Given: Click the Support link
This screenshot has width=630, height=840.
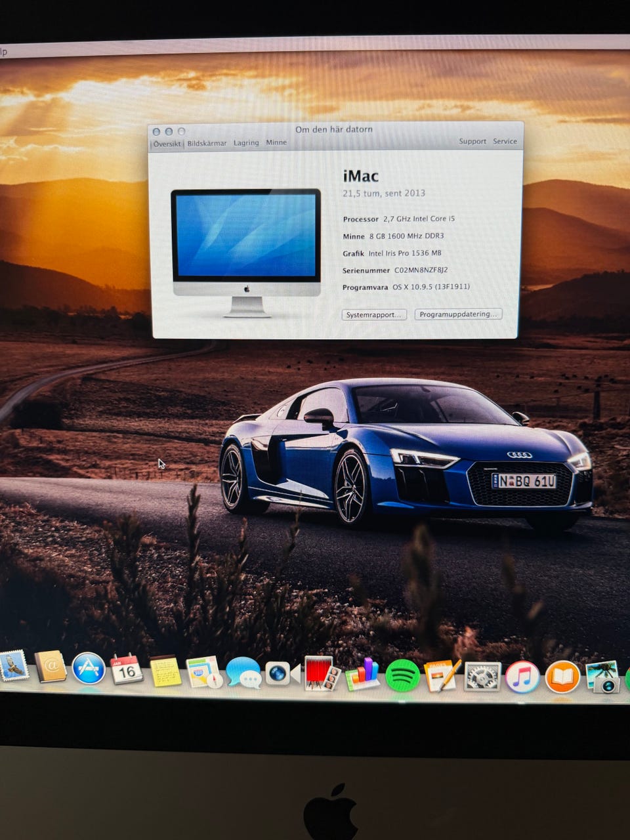Looking at the screenshot, I should click(x=472, y=141).
